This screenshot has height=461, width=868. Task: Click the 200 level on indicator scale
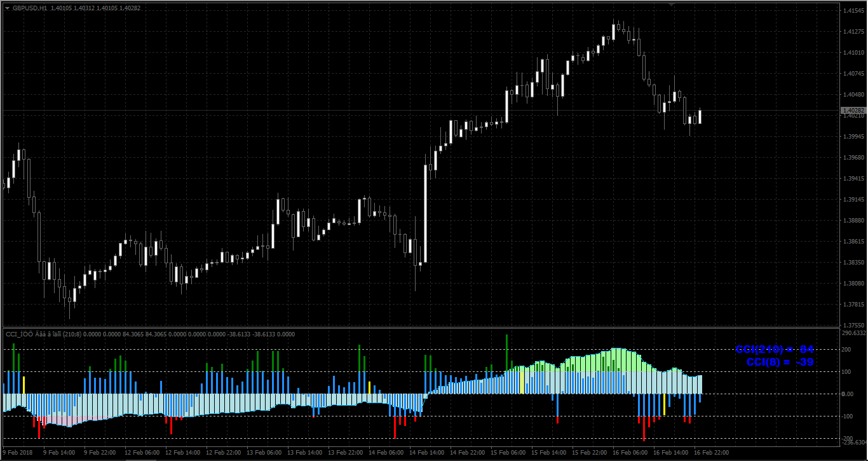pyautogui.click(x=846, y=350)
